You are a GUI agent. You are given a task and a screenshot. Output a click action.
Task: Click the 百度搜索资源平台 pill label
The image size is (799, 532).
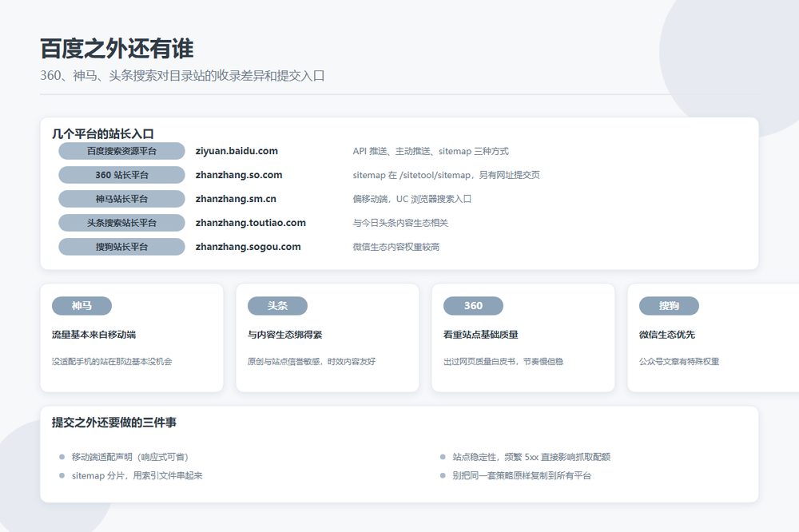[121, 151]
